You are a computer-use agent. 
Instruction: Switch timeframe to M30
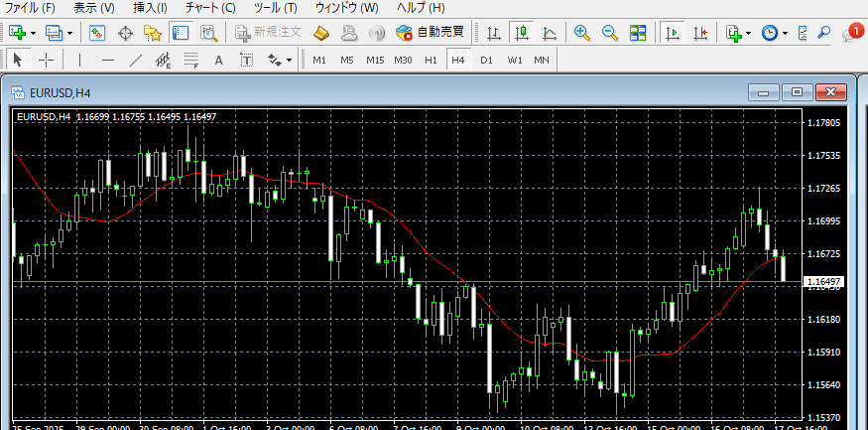(403, 60)
